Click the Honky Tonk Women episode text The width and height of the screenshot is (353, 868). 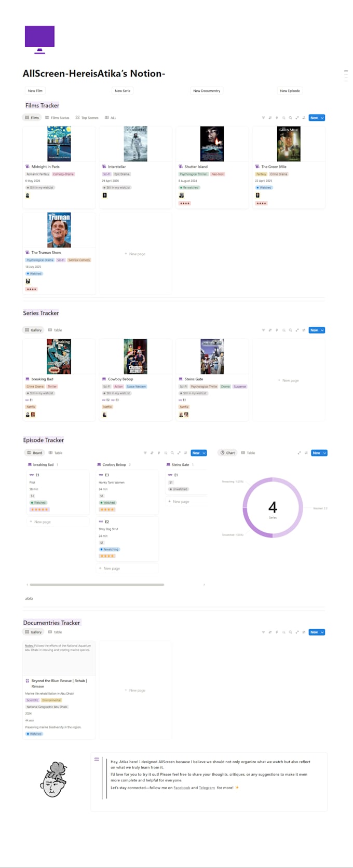112,483
